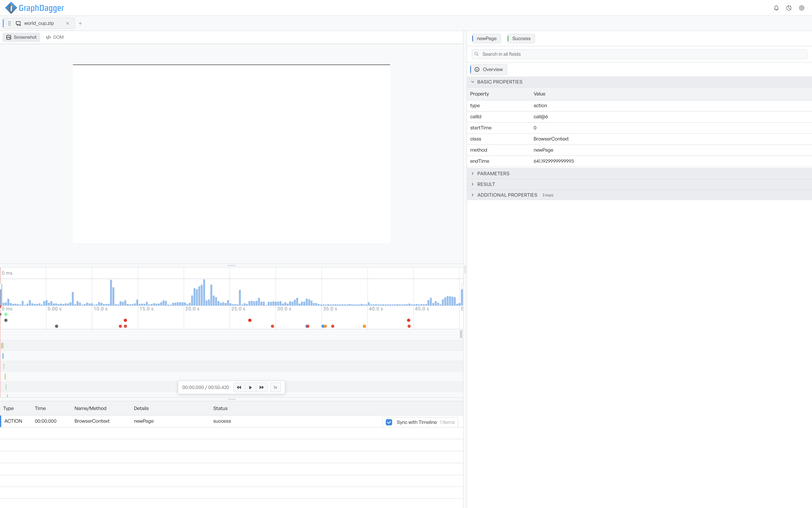This screenshot has width=812, height=508.
Task: Click the red marker after 25.0 s
Action: (250, 320)
